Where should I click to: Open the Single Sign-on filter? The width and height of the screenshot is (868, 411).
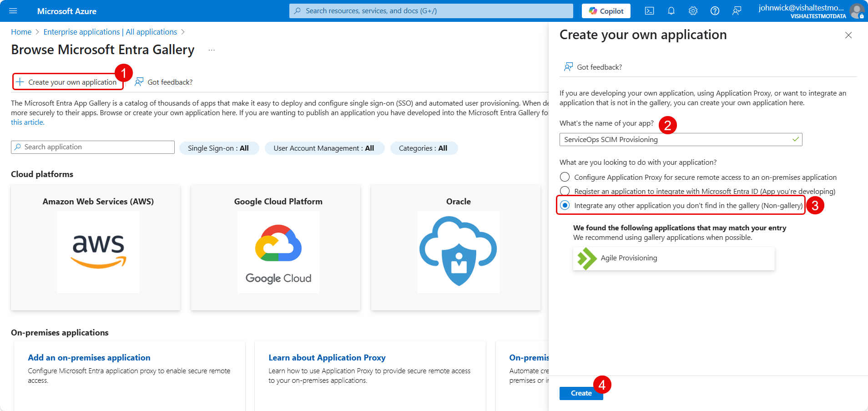[218, 148]
